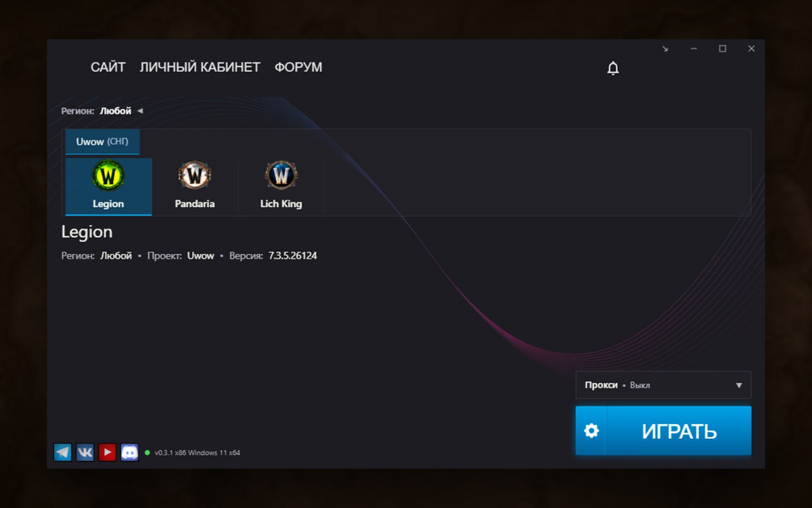Open the Discord server icon
The width and height of the screenshot is (812, 508).
129,452
